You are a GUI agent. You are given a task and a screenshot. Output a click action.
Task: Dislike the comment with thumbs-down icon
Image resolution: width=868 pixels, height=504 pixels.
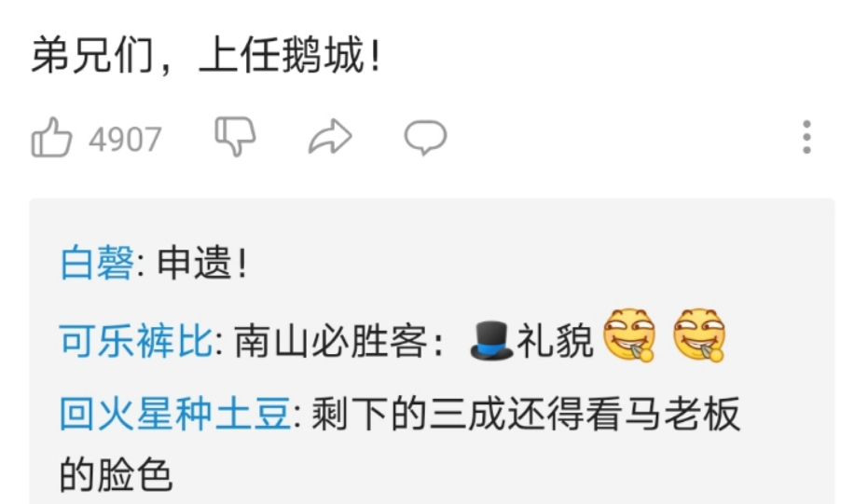coord(235,136)
